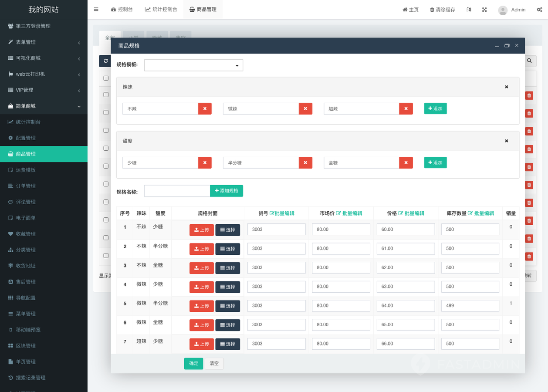
Task: Remove the 不辣 spec value
Action: (205, 109)
